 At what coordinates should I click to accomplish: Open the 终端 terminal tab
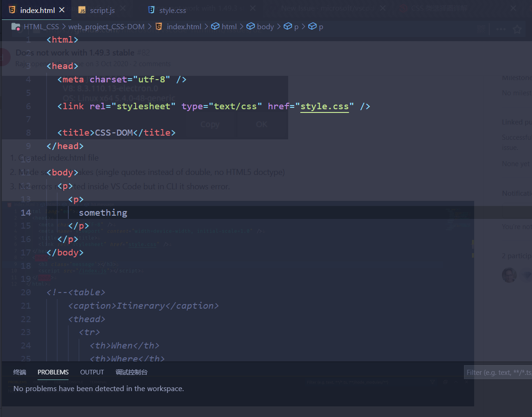[x=19, y=372]
